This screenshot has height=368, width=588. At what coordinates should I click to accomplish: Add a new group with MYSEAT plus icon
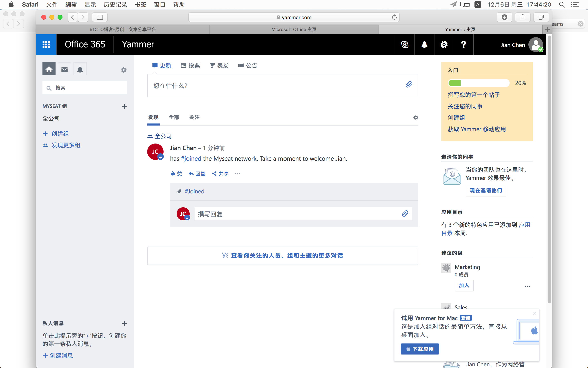124,106
